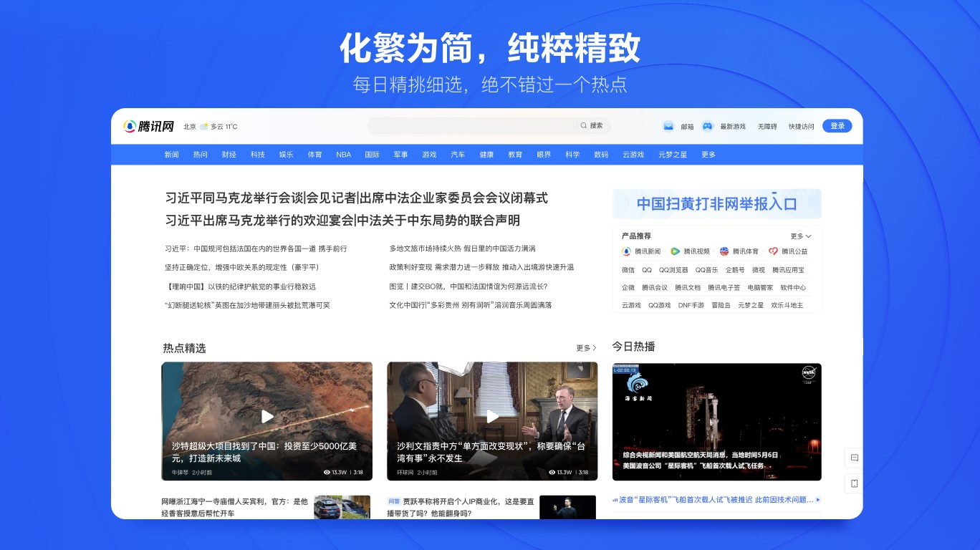Open headline 习近平同马克龙举行会谈
The image size is (980, 550).
234,198
